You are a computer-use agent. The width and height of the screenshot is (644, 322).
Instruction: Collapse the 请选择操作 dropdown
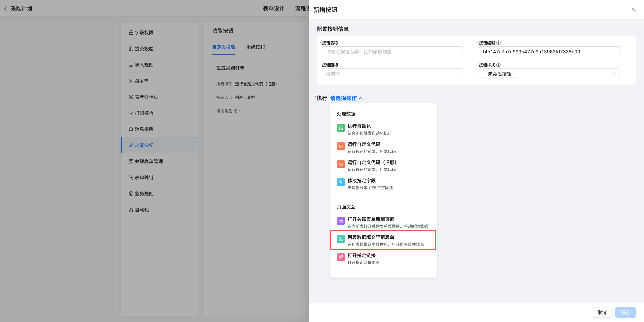point(346,98)
